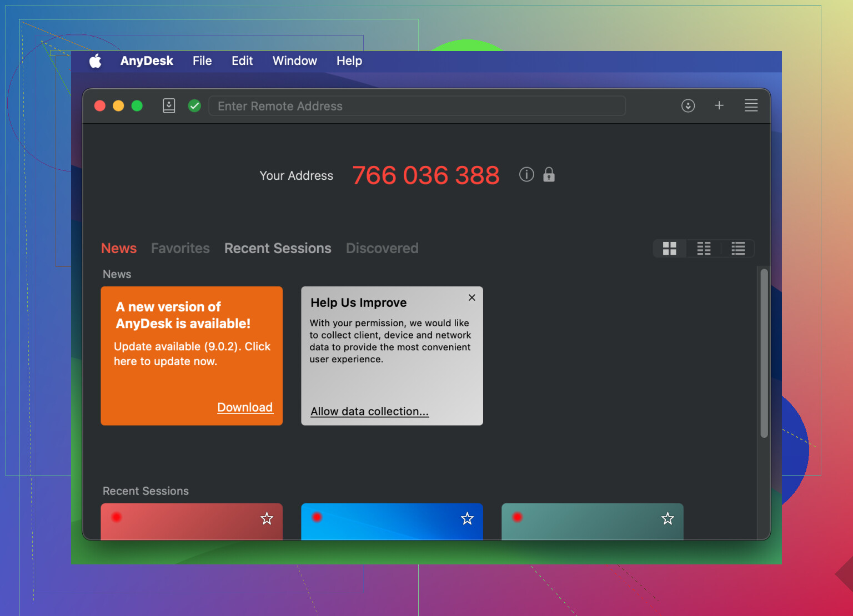
Task: Click the address 766 036 388
Action: tap(426, 175)
